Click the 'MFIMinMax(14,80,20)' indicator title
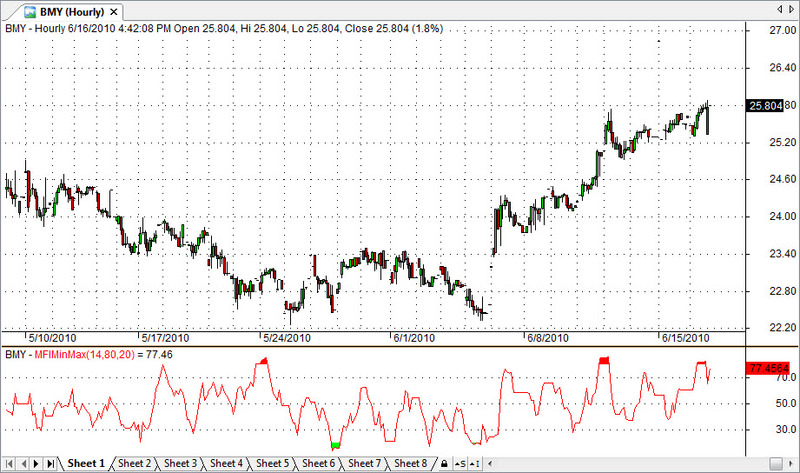Screen dimensions: 800x473 click(85, 355)
